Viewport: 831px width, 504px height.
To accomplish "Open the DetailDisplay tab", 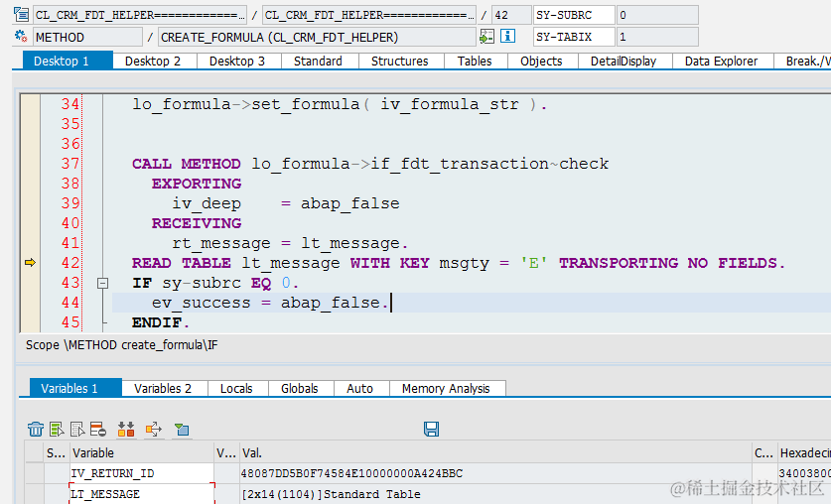I will pyautogui.click(x=623, y=61).
